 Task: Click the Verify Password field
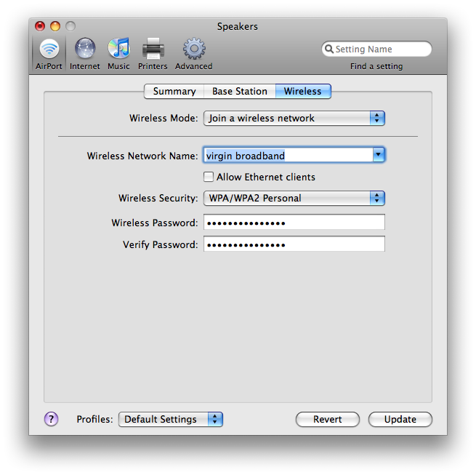[294, 244]
